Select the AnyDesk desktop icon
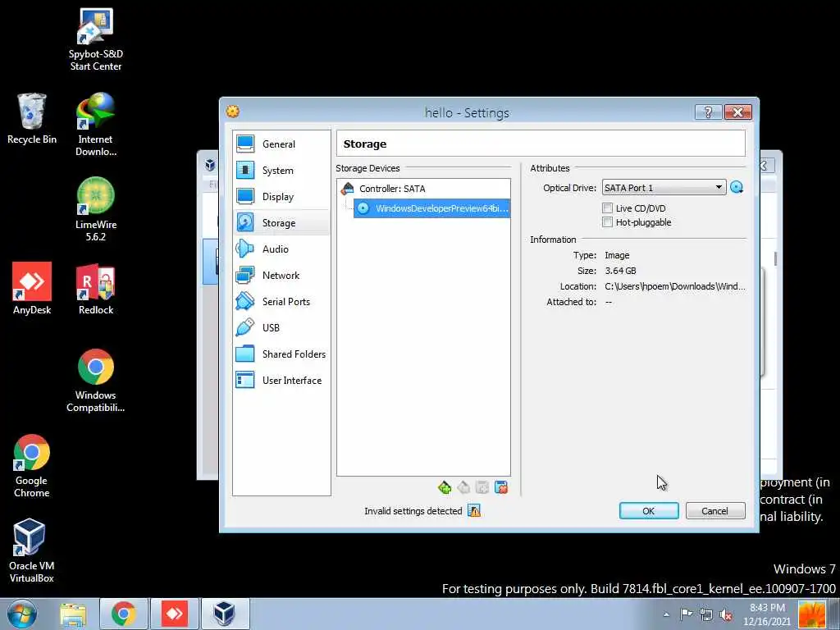Image resolution: width=840 pixels, height=630 pixels. coord(32,289)
